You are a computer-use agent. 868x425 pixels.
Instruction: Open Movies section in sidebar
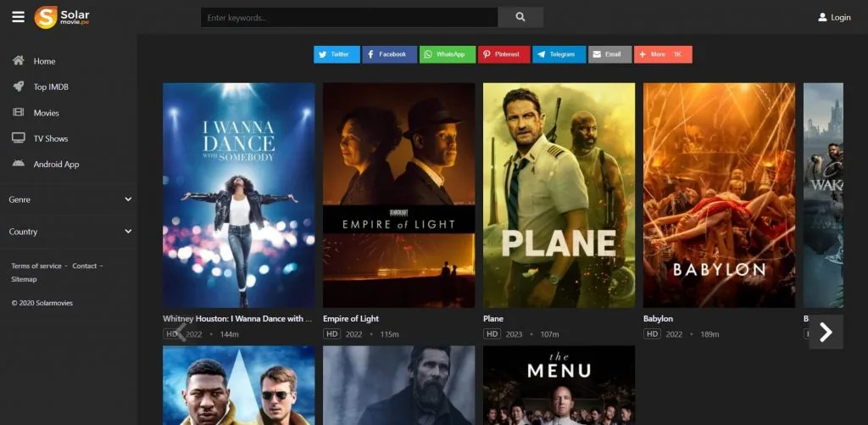(x=46, y=113)
